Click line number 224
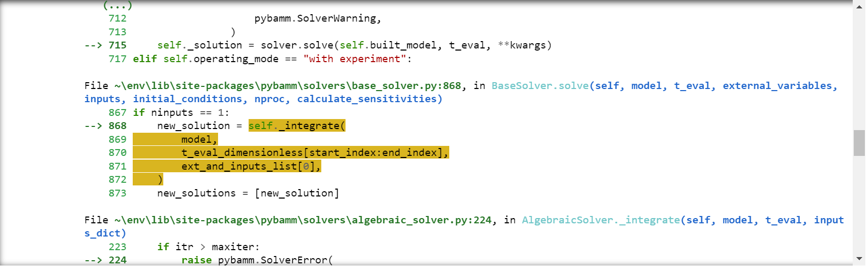The width and height of the screenshot is (868, 266). (x=117, y=260)
